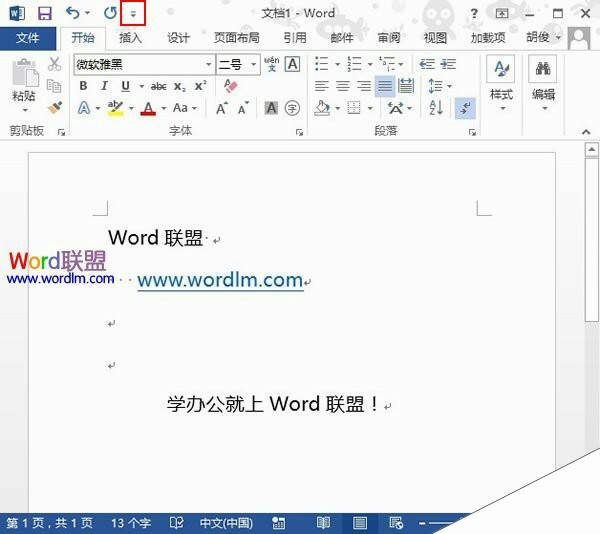Click the Multilevel list icon
This screenshot has width=600, height=534.
(387, 64)
